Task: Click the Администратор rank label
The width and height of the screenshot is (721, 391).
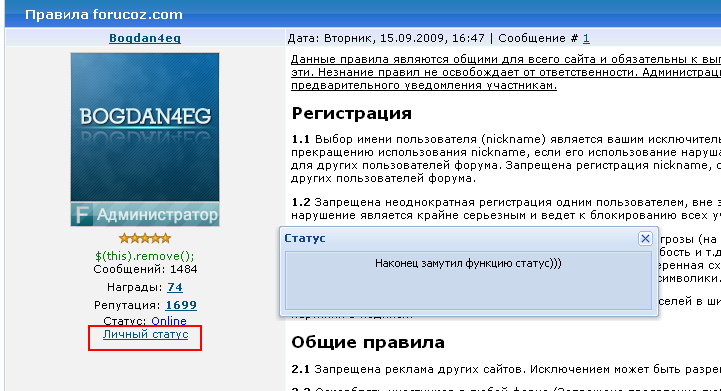Action: click(x=157, y=214)
